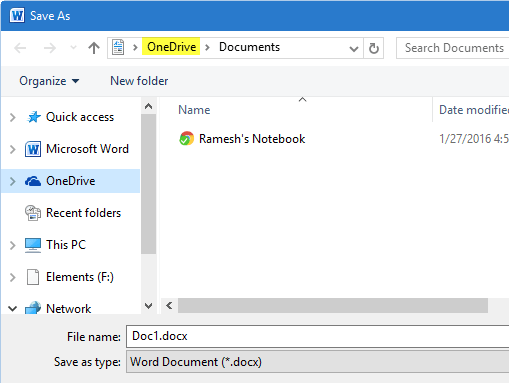Click the Back navigation arrow
Image resolution: width=509 pixels, height=383 pixels.
(x=20, y=48)
